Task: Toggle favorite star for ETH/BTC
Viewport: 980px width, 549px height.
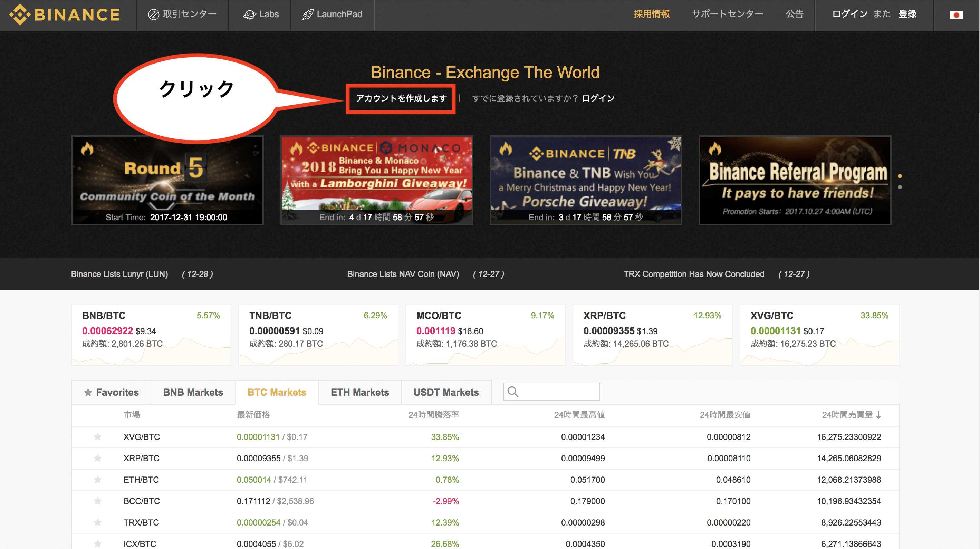Action: point(98,479)
